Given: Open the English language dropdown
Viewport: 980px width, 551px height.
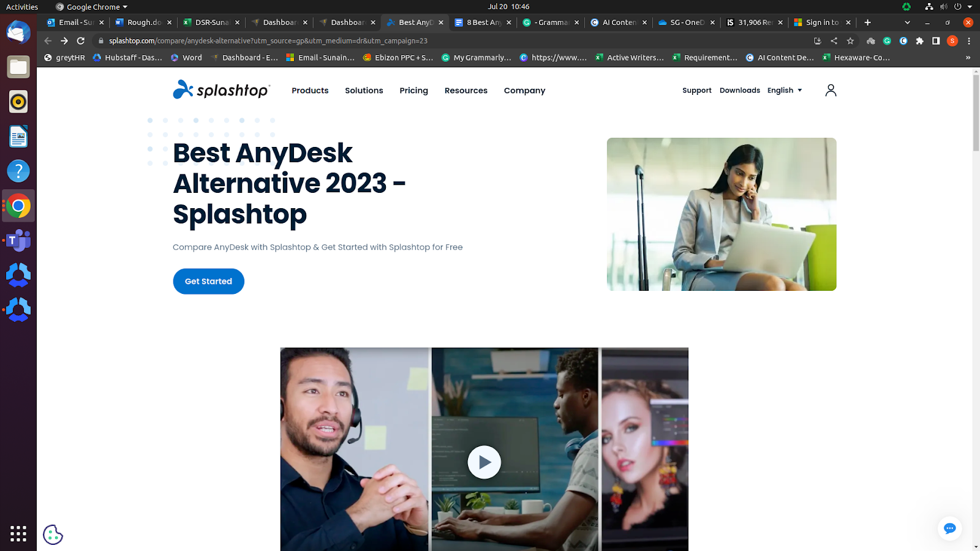Looking at the screenshot, I should coord(784,90).
